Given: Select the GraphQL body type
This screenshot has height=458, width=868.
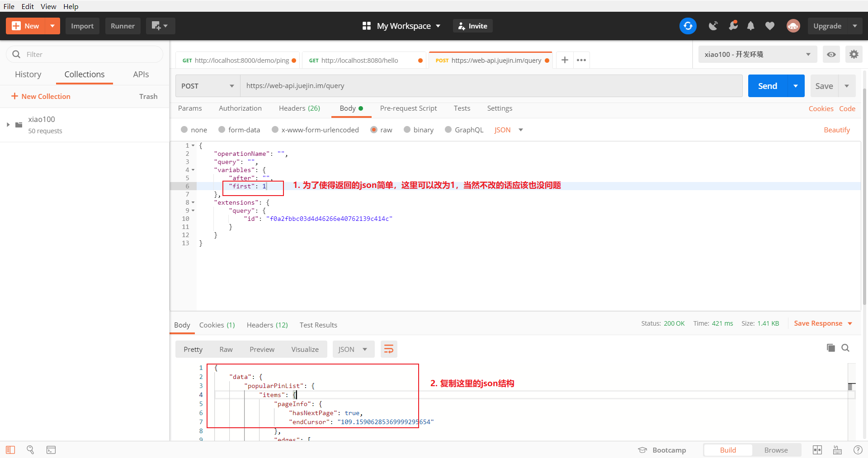Looking at the screenshot, I should coord(448,130).
